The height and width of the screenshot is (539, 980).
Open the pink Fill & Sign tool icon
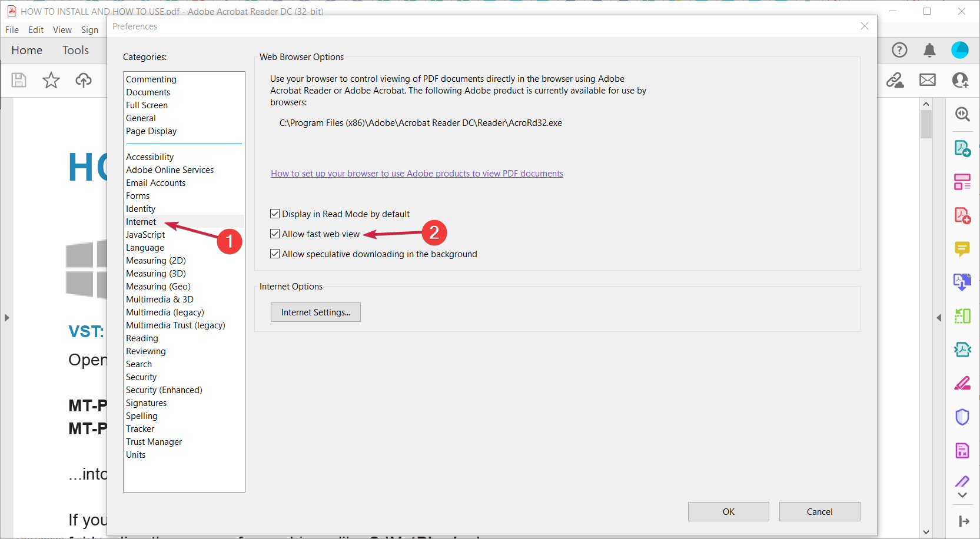tap(962, 384)
